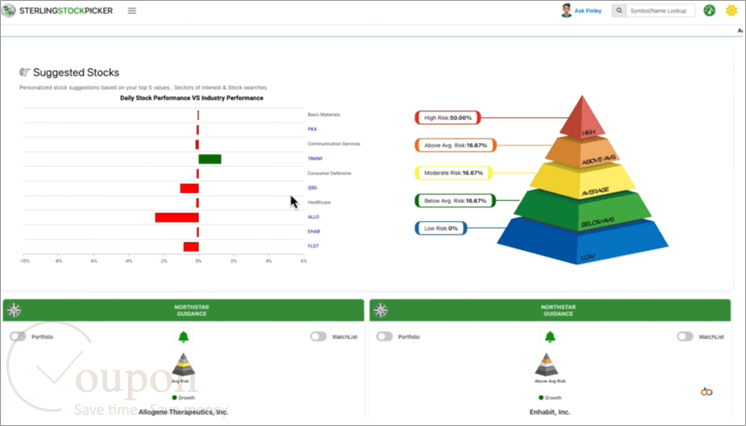Click the Ask Finley link
This screenshot has width=746, height=426.
588,10
